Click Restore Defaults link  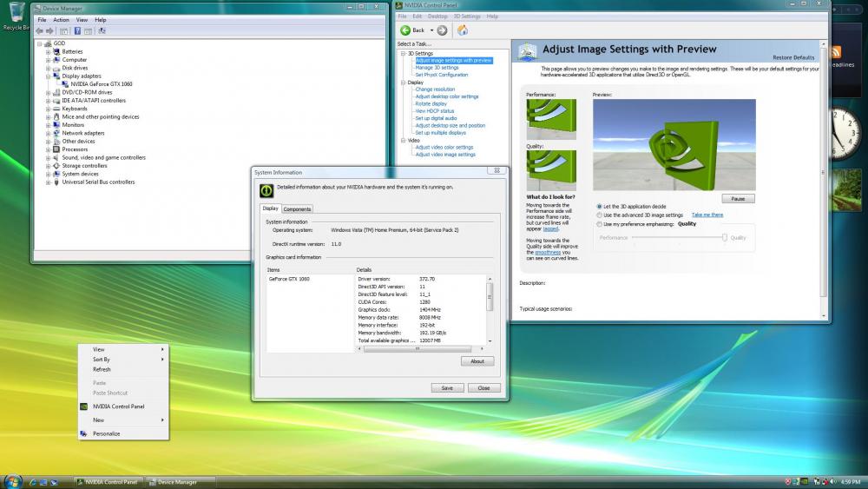(x=793, y=57)
